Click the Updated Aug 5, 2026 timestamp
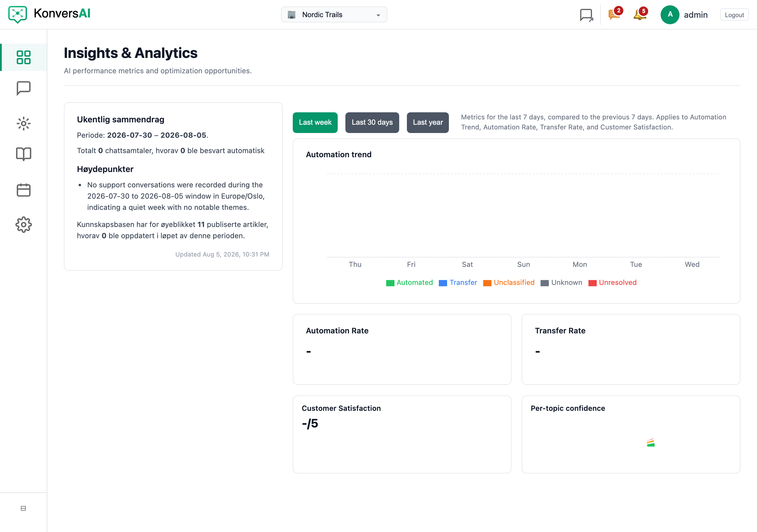 (x=222, y=254)
